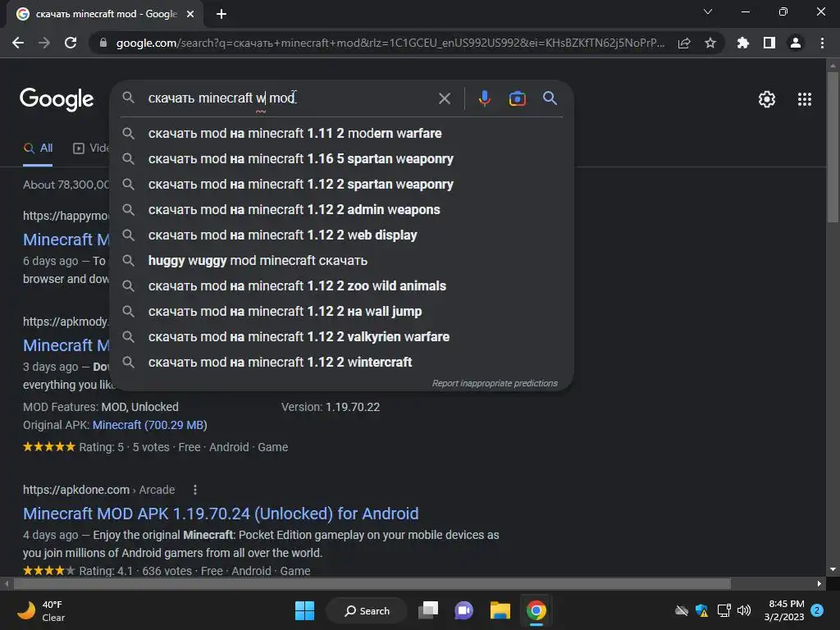This screenshot has width=840, height=630.
Task: Click the forward navigation arrow
Action: click(44, 43)
